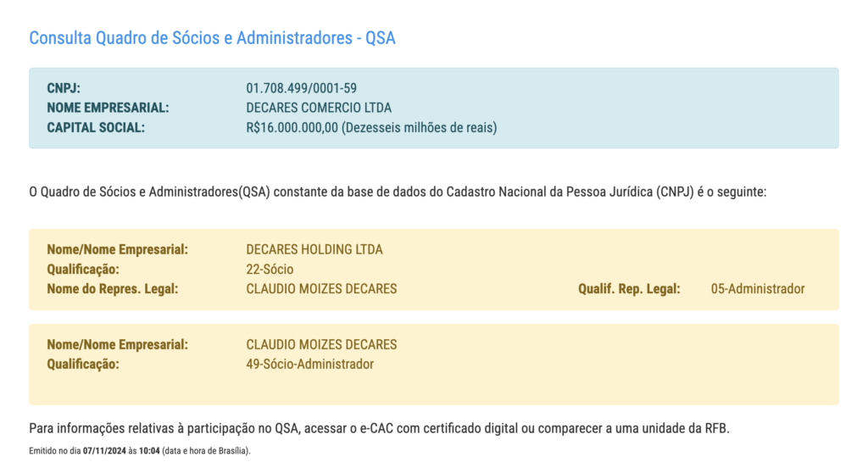868x473 pixels.
Task: Click the 'CAPITAL SOCIAL:' label
Action: click(96, 128)
